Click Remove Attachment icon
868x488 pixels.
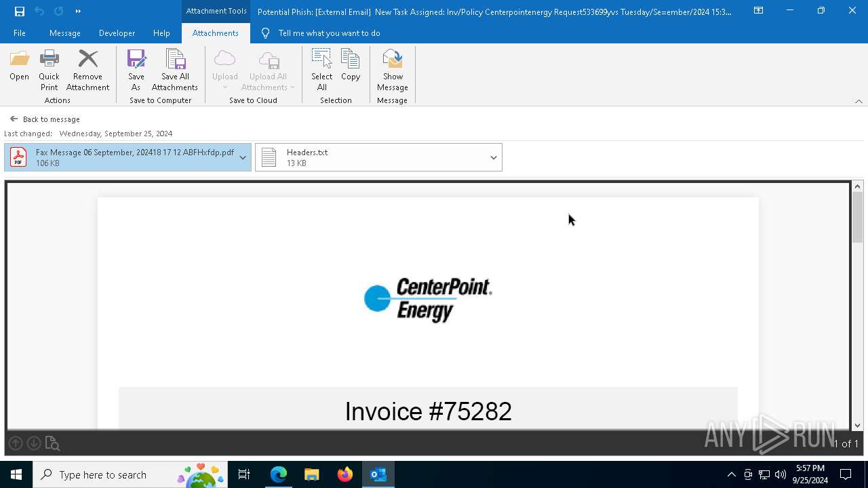[x=87, y=70]
